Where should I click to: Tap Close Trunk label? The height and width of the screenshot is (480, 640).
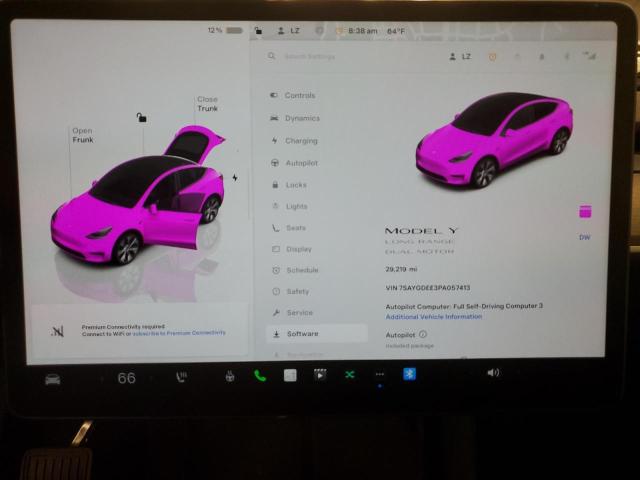207,104
